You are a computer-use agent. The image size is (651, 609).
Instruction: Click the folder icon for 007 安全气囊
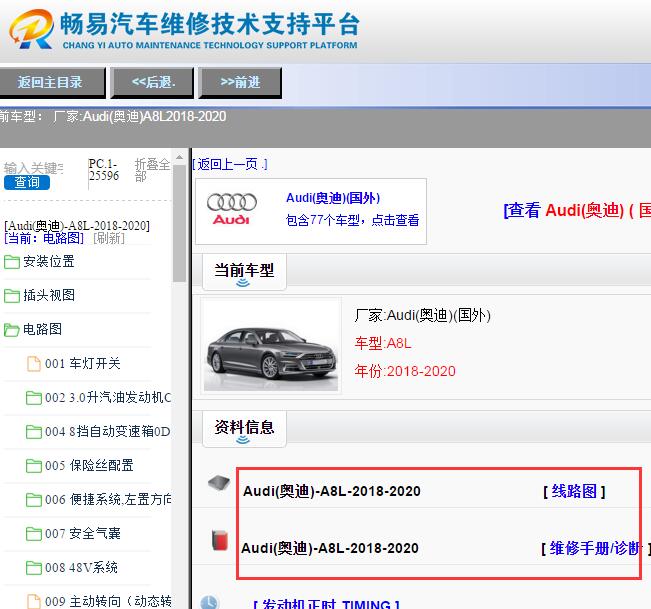click(x=34, y=534)
